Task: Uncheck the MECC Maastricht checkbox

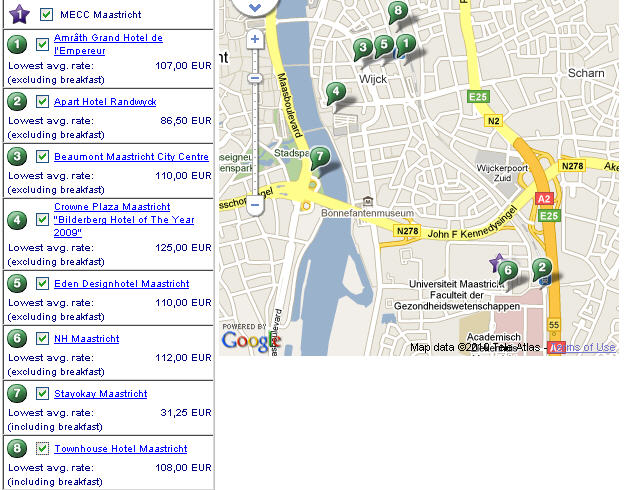Action: [x=46, y=15]
